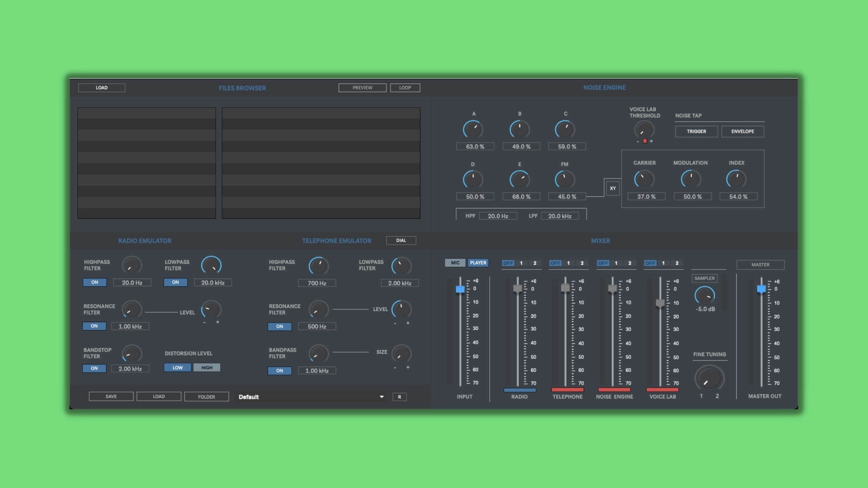Toggle the Telephone resonance filter ON button
This screenshot has height=488, width=868.
(279, 326)
